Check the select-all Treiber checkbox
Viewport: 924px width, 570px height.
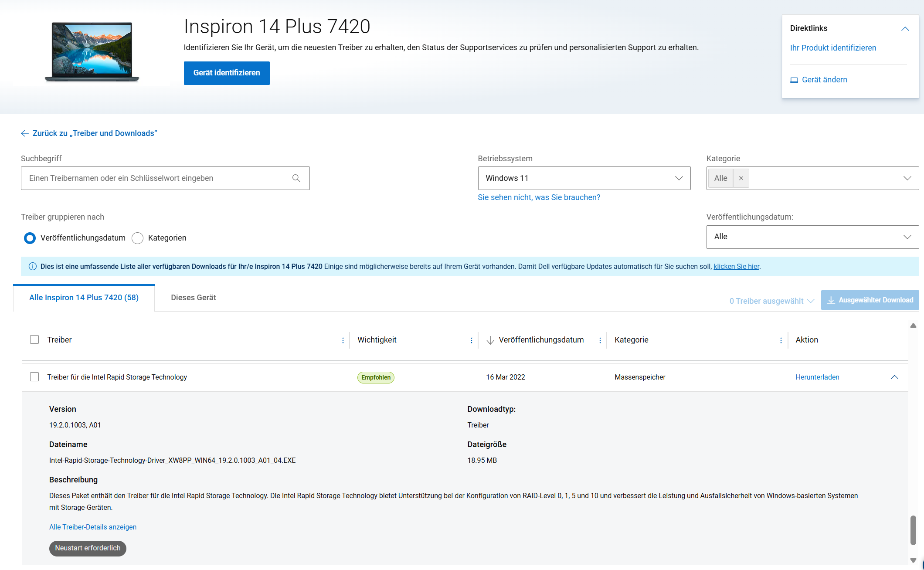click(x=34, y=339)
